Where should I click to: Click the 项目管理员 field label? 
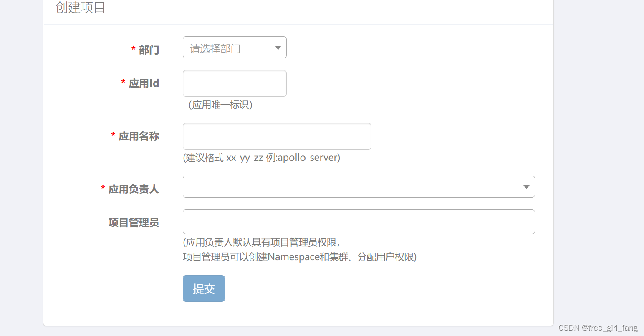(x=134, y=223)
